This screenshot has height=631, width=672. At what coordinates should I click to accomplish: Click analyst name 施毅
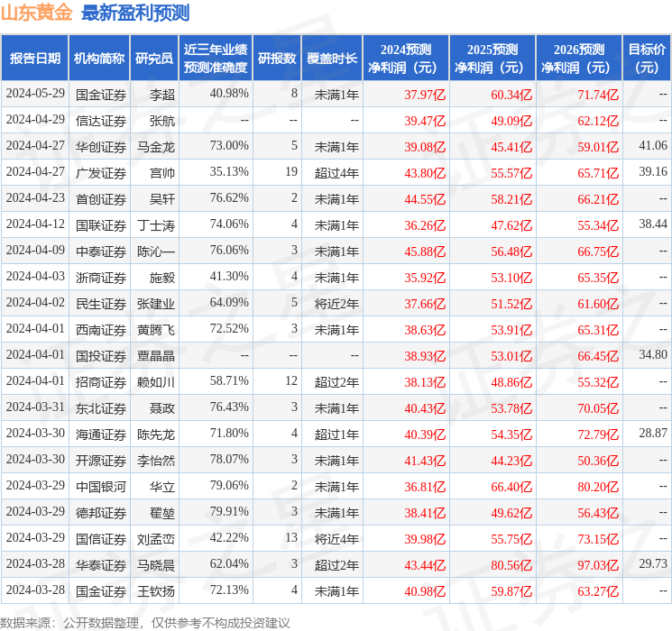point(162,278)
